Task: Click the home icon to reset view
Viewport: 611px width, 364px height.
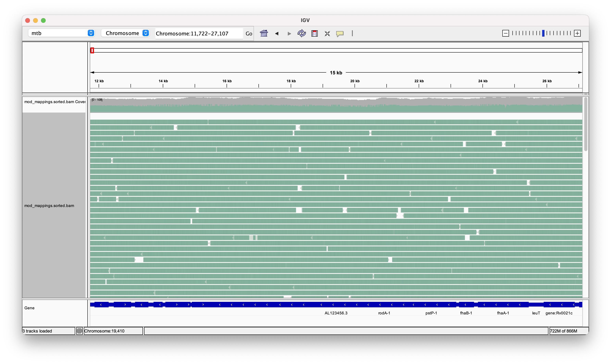Action: pos(264,34)
